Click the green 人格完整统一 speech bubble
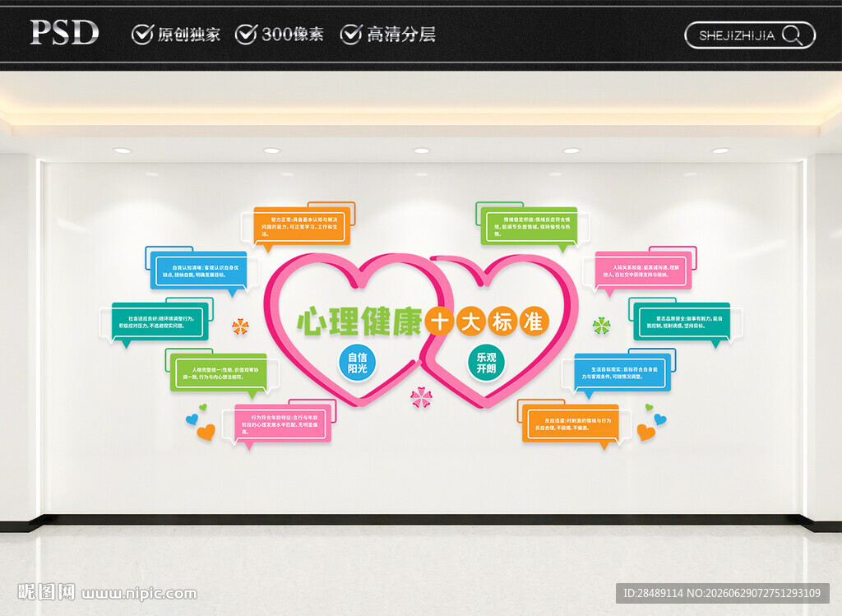Screen dimensions: 842x616 219,373
